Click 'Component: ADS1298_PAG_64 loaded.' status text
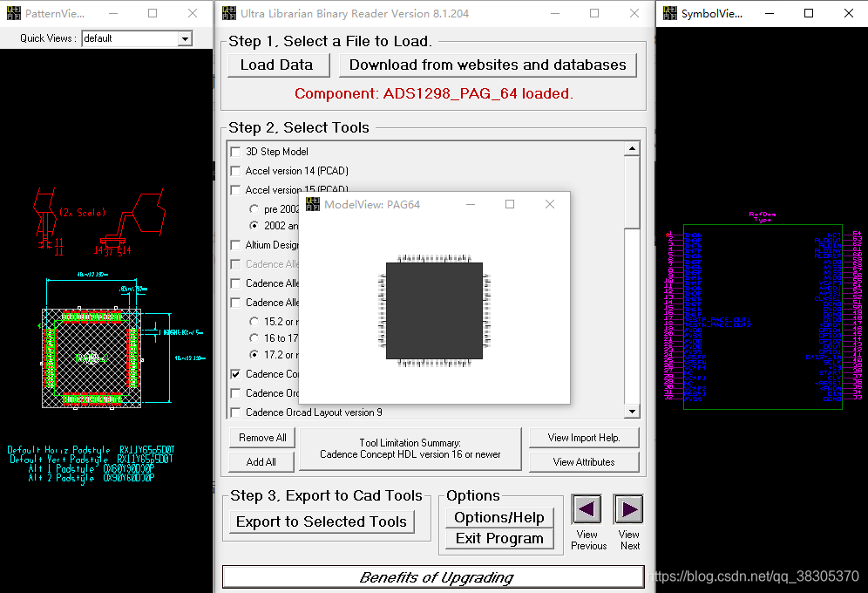The width and height of the screenshot is (868, 593). 433,93
